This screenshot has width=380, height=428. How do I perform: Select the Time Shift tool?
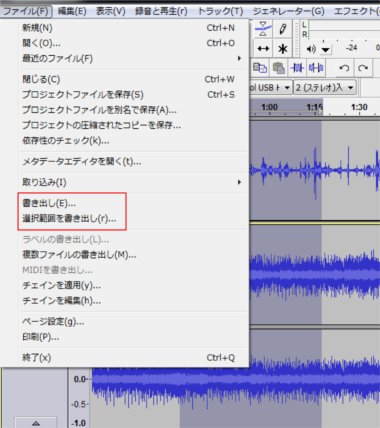(263, 49)
